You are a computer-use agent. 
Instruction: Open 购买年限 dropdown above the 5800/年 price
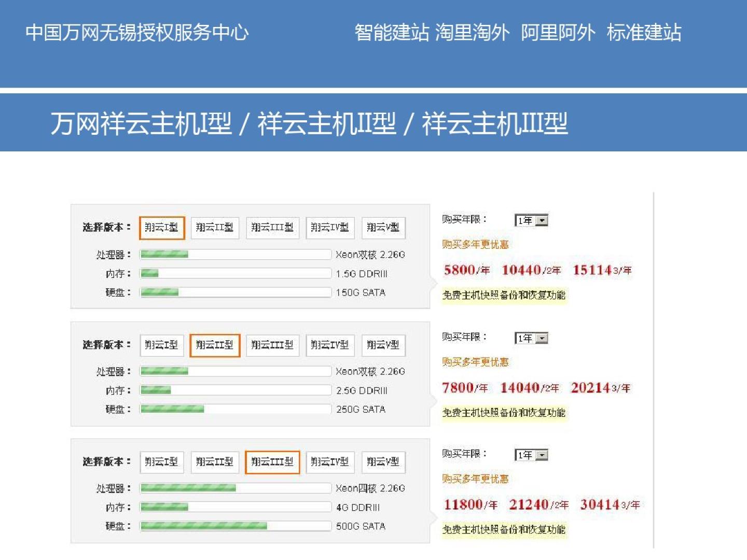(531, 220)
